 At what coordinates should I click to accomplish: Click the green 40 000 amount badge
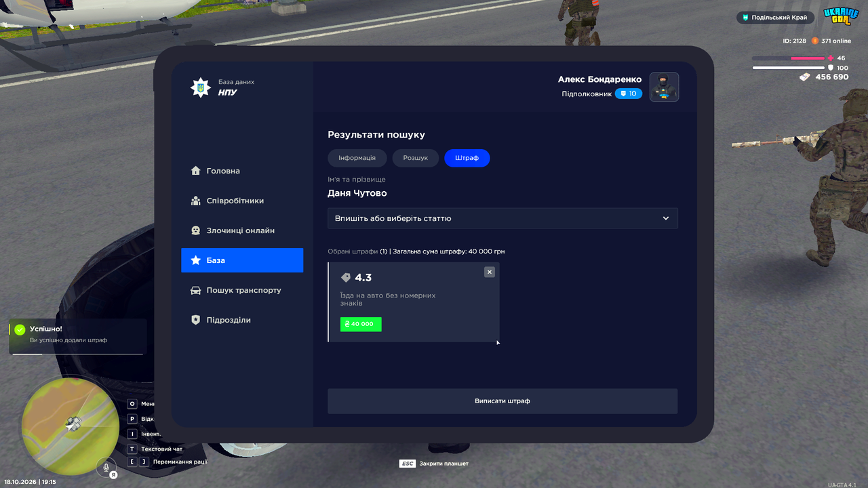pyautogui.click(x=361, y=324)
